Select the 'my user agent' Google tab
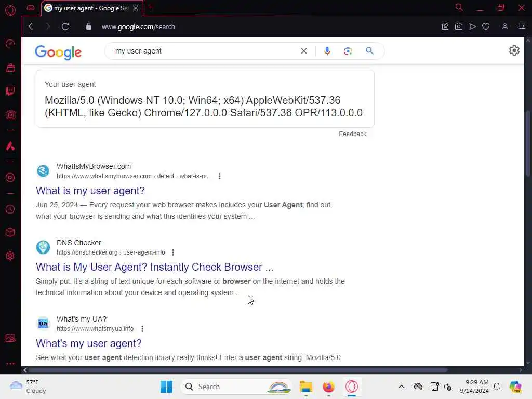Viewport: 532px width, 399px height. click(91, 8)
